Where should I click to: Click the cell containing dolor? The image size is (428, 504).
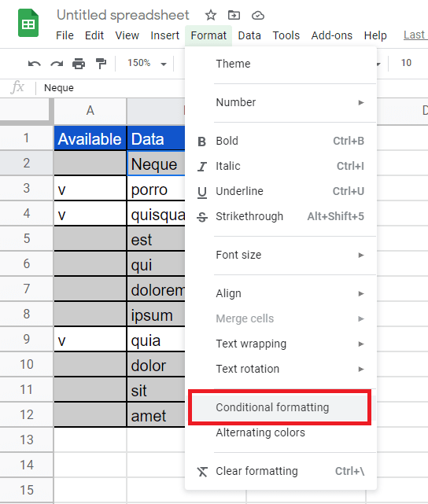click(157, 365)
